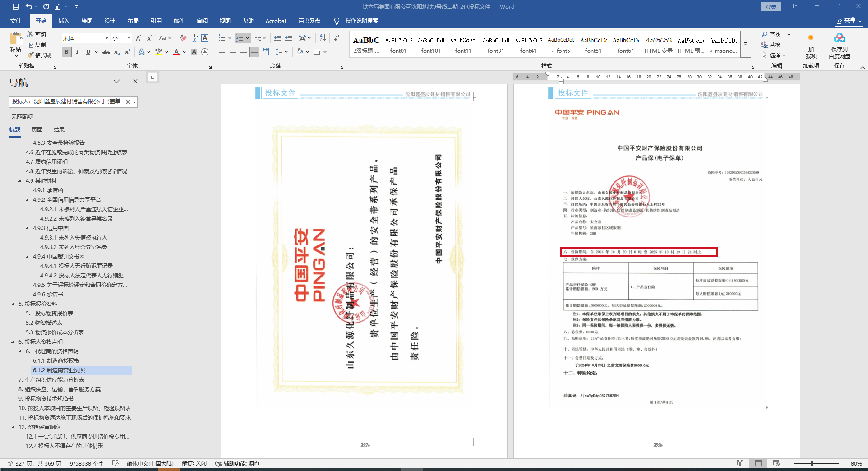Viewport: 868px width, 471px height.
Task: Adjust the zoom slider handle
Action: coord(812,463)
